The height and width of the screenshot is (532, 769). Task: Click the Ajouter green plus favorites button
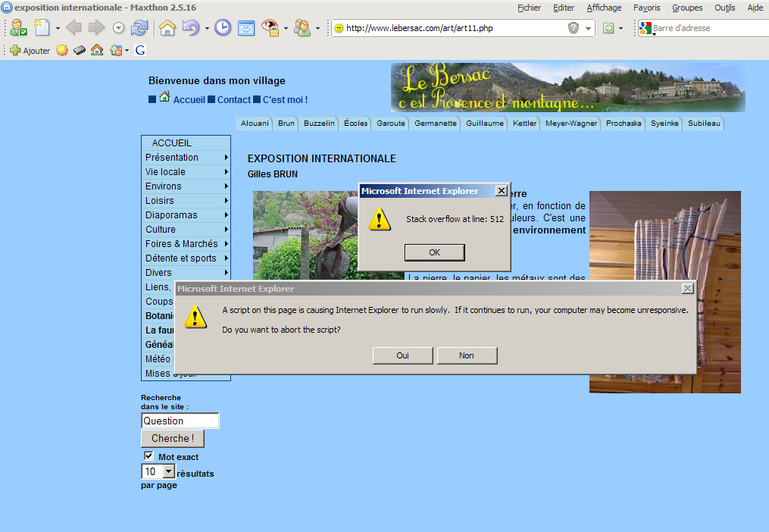tap(30, 51)
